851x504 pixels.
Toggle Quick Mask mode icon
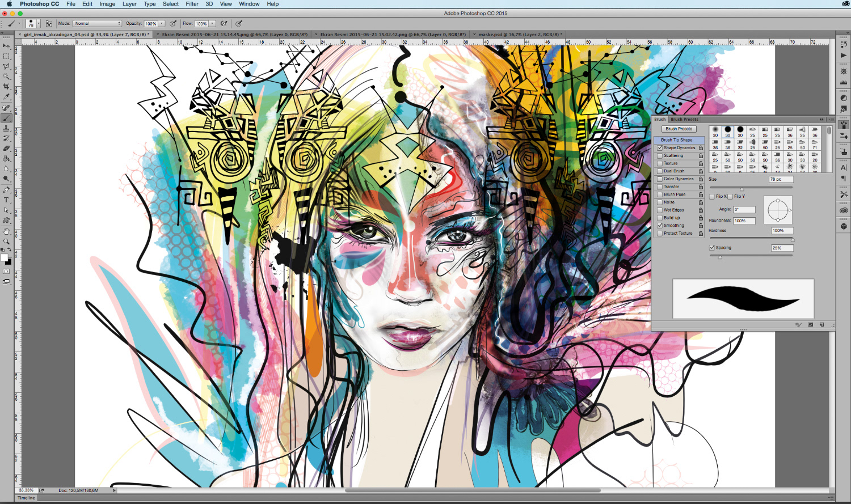(6, 271)
